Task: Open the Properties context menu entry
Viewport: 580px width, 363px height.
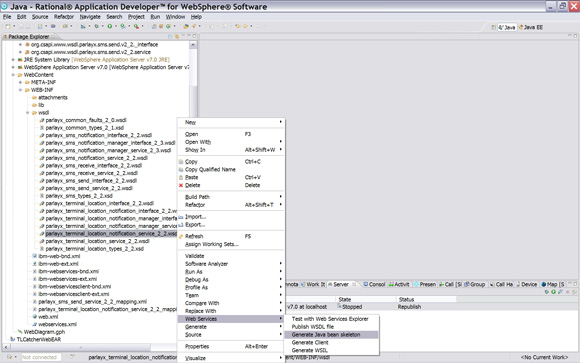Action: [231, 346]
